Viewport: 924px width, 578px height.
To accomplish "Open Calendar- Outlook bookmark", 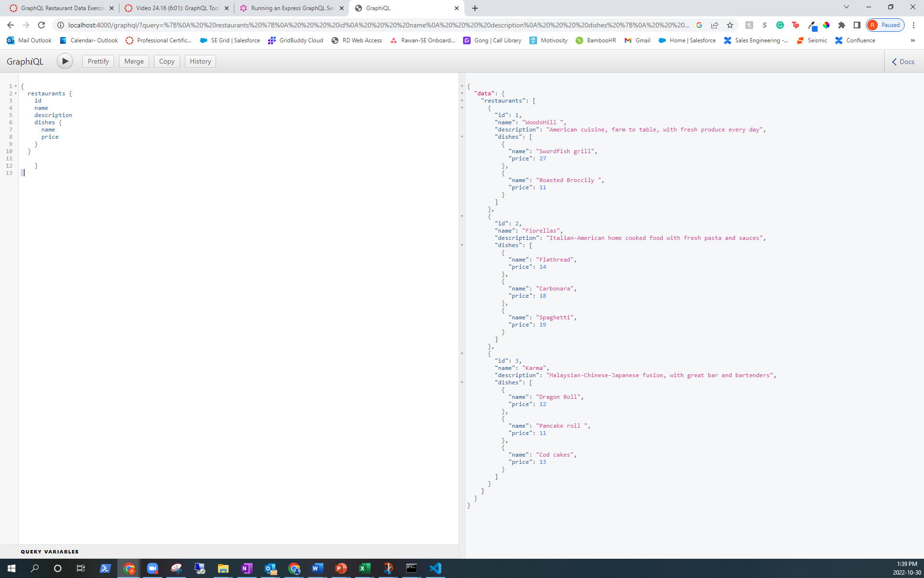I will tap(89, 40).
